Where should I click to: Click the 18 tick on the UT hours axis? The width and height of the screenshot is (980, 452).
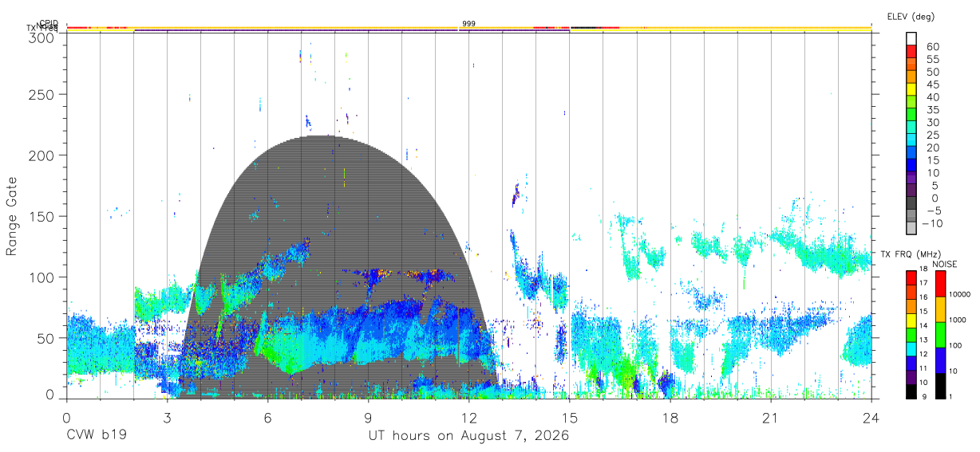[x=670, y=418]
